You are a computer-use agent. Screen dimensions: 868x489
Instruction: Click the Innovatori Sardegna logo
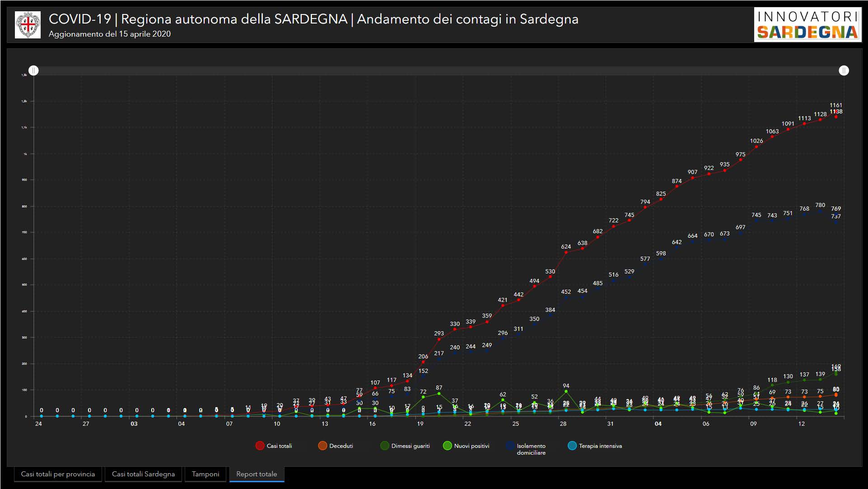click(807, 25)
